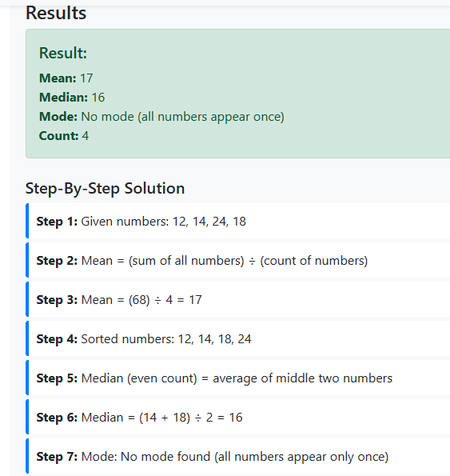Click the Count value 4
This screenshot has width=450, height=476.
click(86, 136)
